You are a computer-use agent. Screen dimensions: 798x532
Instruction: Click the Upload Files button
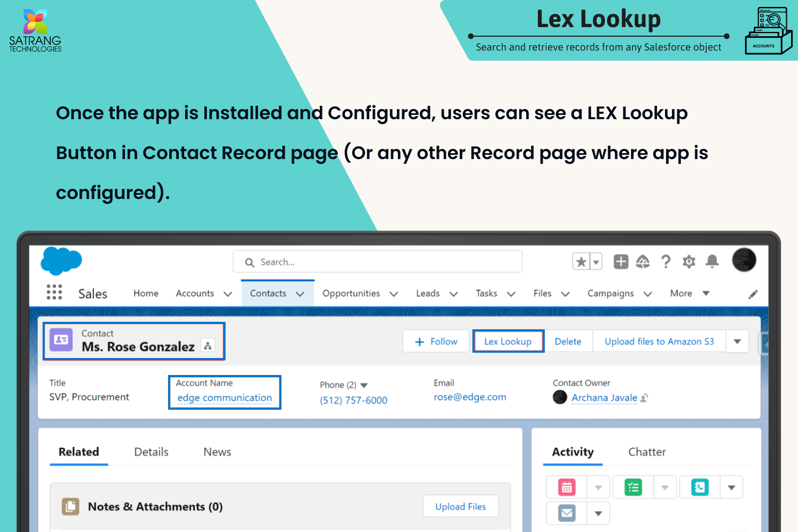point(461,506)
